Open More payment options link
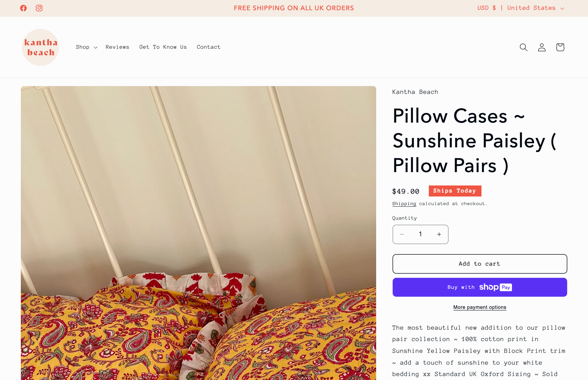This screenshot has height=380, width=588. click(x=480, y=307)
